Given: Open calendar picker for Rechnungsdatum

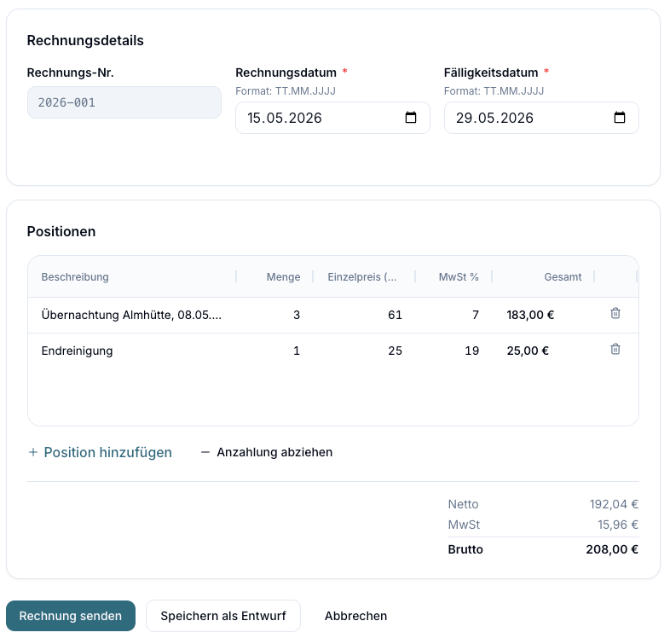Looking at the screenshot, I should pos(411,117).
